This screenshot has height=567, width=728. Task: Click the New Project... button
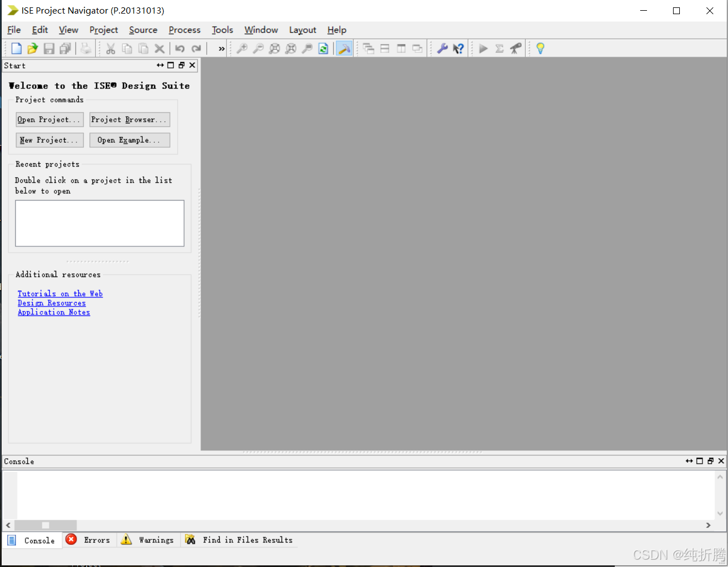50,140
